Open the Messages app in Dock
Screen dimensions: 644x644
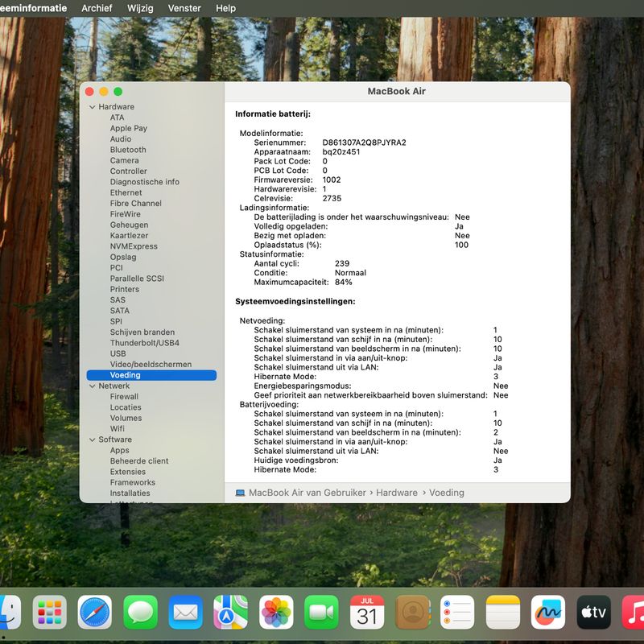[140, 612]
